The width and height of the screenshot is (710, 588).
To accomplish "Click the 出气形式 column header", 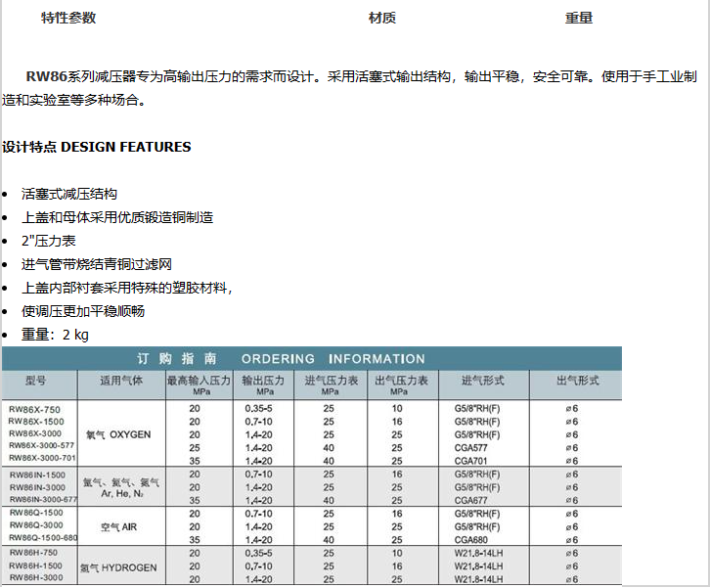I will (x=578, y=381).
